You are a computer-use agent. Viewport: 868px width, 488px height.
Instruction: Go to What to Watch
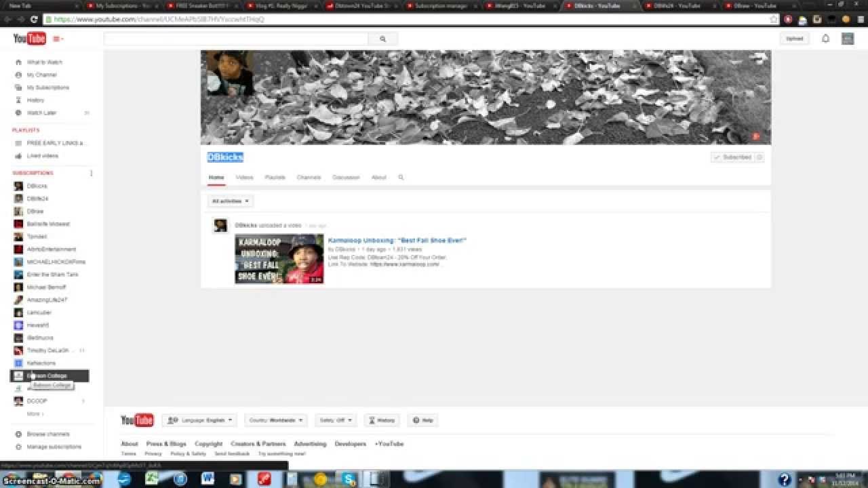(x=44, y=62)
